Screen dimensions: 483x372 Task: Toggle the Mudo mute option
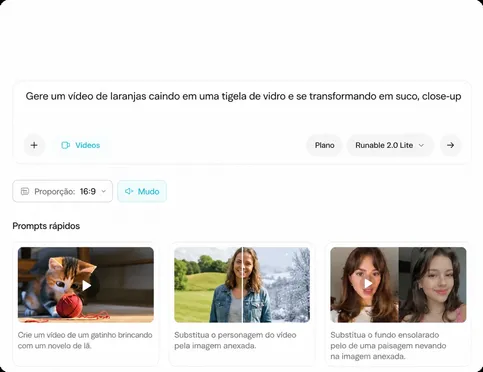coord(142,191)
